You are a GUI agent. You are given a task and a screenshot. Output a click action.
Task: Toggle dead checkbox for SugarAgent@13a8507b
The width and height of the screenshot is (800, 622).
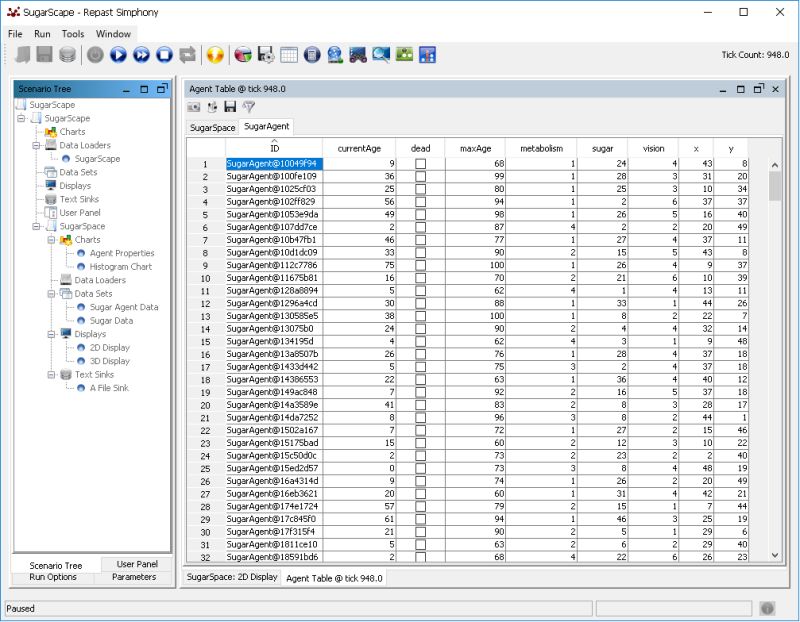coord(420,354)
